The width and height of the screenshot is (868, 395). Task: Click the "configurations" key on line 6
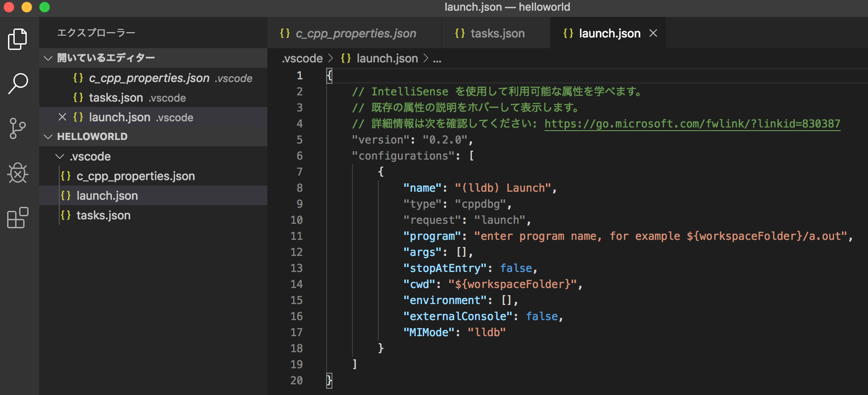coord(403,156)
